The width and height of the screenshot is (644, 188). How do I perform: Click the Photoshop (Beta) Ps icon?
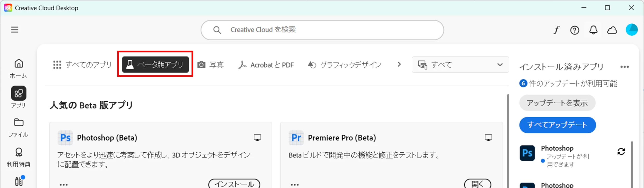pyautogui.click(x=65, y=138)
